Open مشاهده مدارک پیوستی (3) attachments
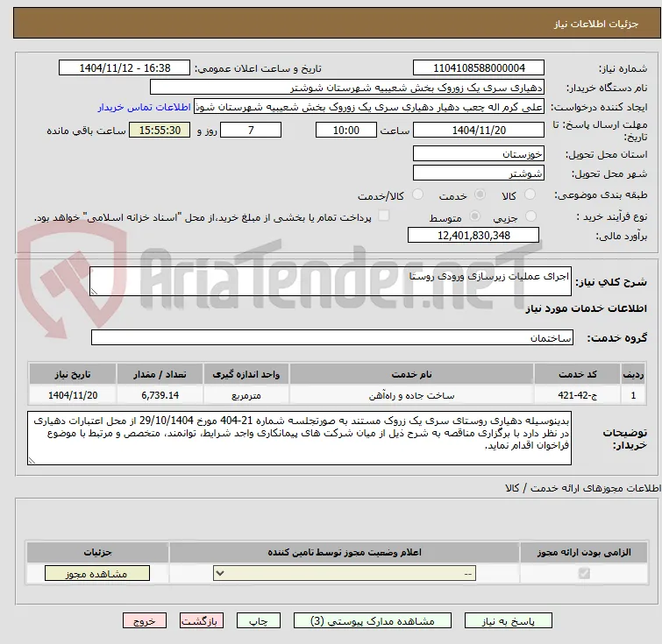The width and height of the screenshot is (662, 644). 373,621
